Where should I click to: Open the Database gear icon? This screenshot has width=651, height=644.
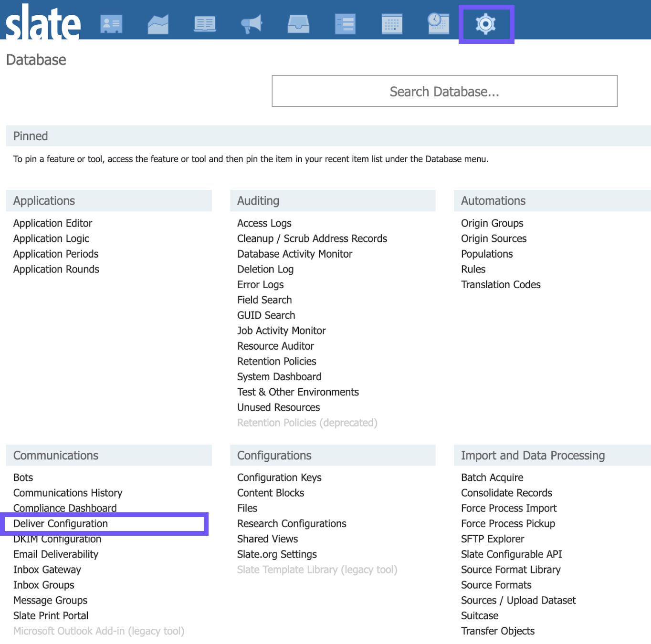point(486,24)
